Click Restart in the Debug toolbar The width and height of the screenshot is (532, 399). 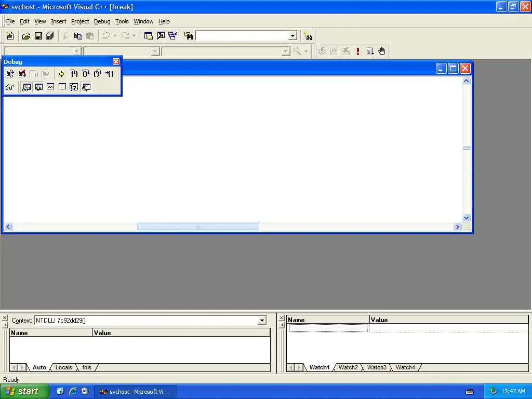point(10,74)
